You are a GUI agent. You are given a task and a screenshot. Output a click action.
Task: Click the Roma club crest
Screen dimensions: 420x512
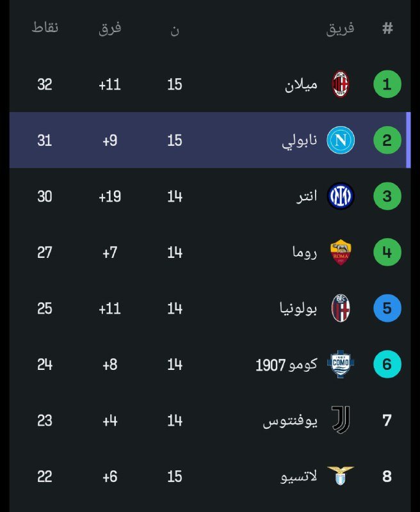point(341,252)
